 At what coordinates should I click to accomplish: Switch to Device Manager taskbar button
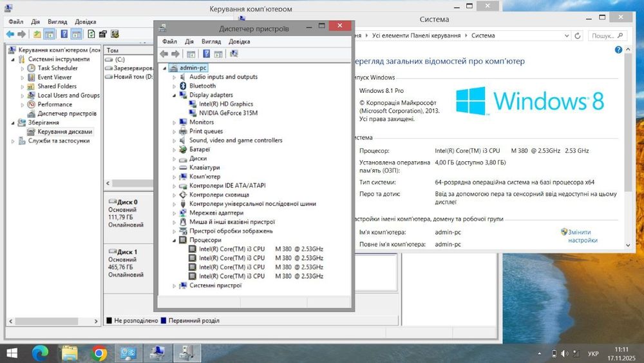187,353
